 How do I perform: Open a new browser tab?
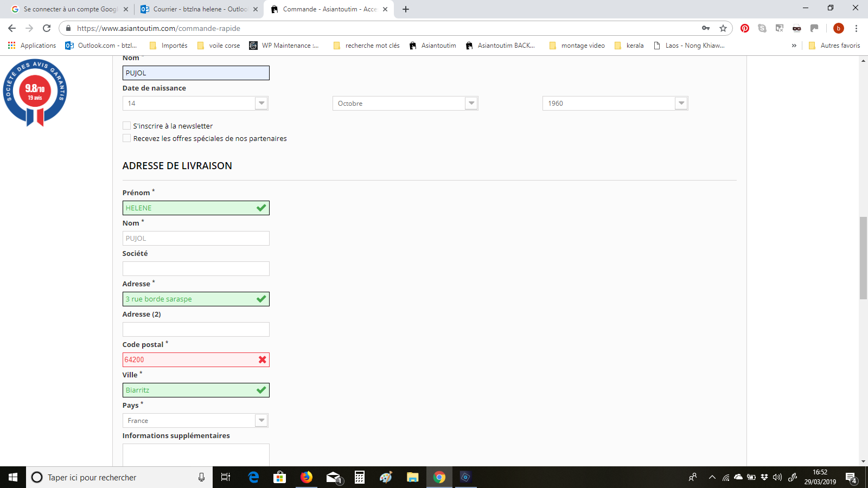[x=406, y=9]
